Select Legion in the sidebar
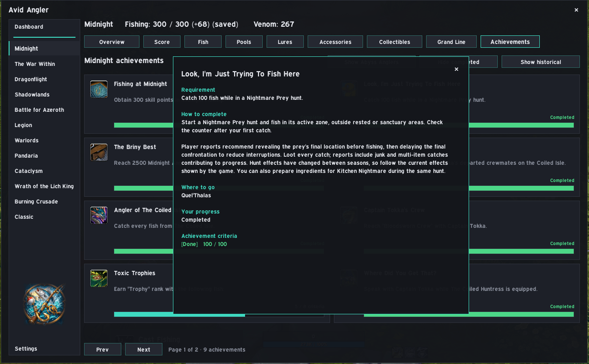This screenshot has height=364, width=589. [x=44, y=125]
